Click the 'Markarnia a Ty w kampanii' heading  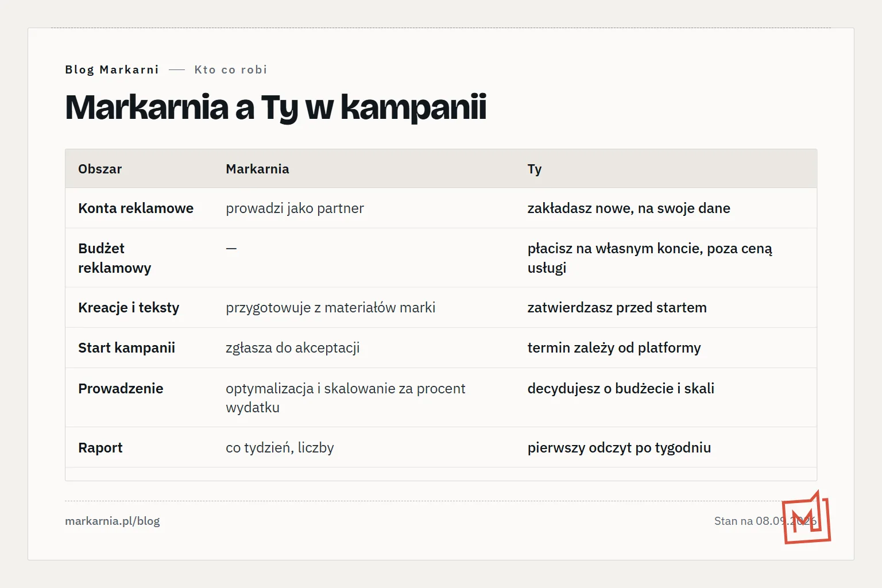[276, 107]
